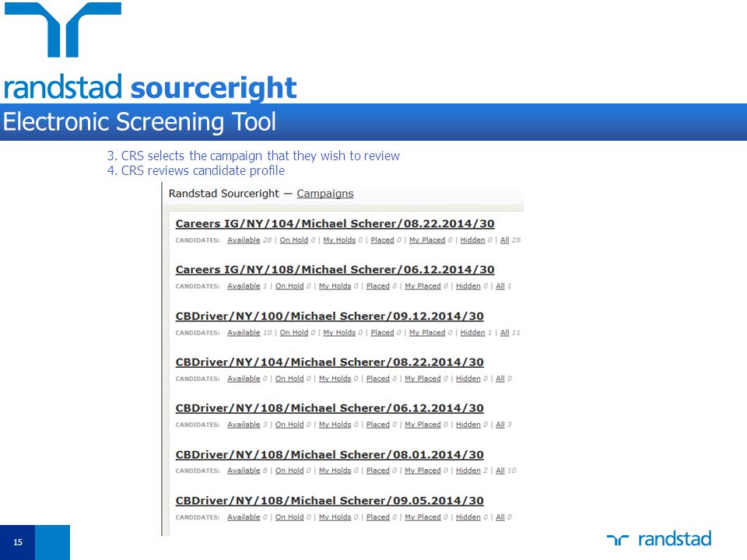Show My Holds for CBDriver/NY/100 campaign
Screen dimensions: 747x560
[339, 333]
